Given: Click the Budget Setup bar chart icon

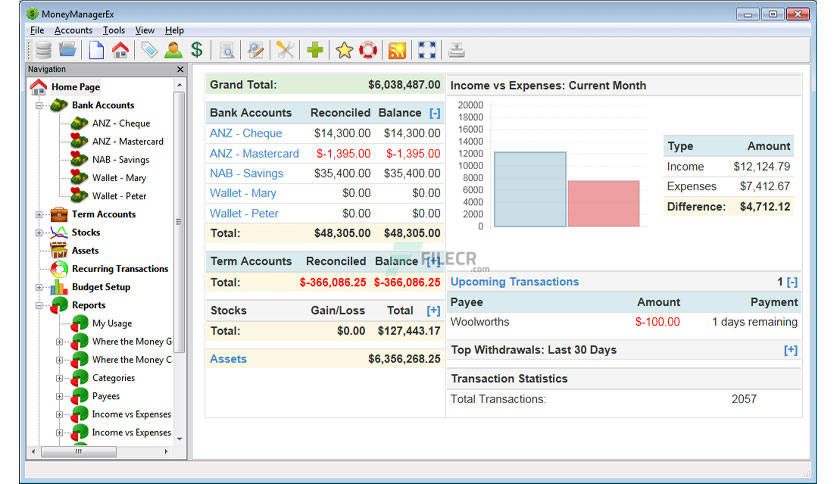Looking at the screenshot, I should (x=59, y=287).
